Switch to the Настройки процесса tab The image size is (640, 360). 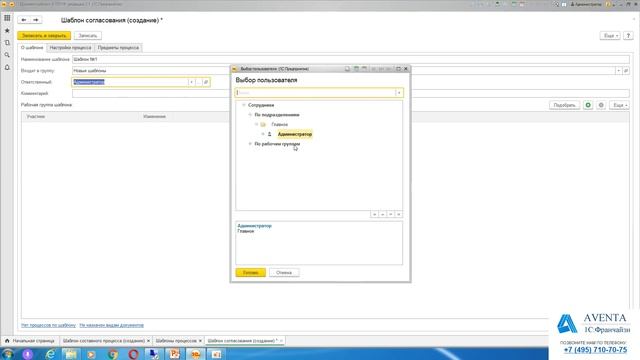point(71,48)
